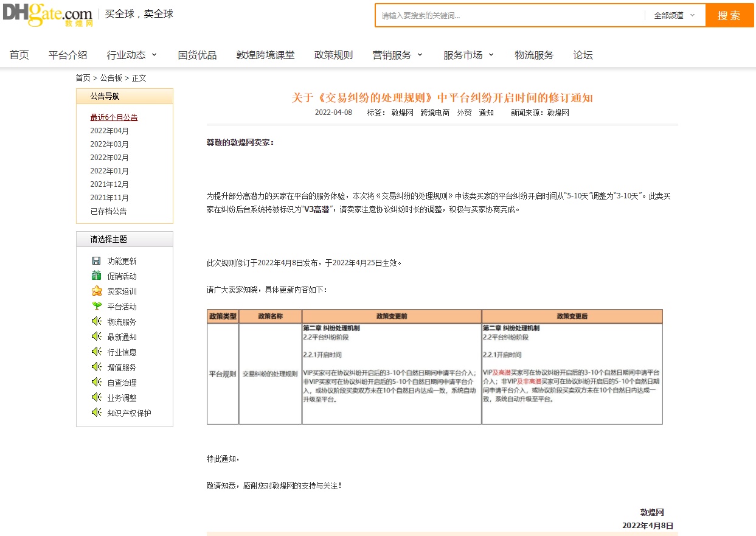The width and height of the screenshot is (756, 536).
Task: Click the orange 搜索 button
Action: [x=729, y=15]
